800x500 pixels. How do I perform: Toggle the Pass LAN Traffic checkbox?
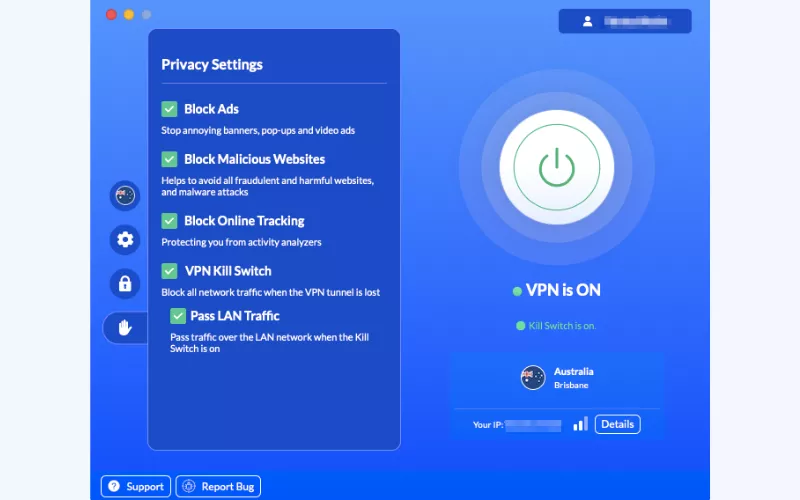coord(178,316)
